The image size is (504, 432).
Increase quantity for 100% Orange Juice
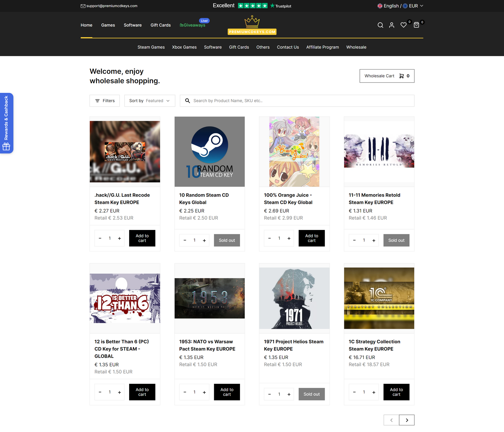click(x=289, y=238)
